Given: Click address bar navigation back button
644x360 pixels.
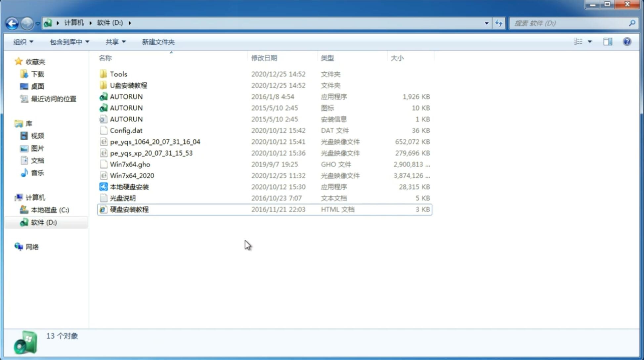Looking at the screenshot, I should pyautogui.click(x=12, y=22).
